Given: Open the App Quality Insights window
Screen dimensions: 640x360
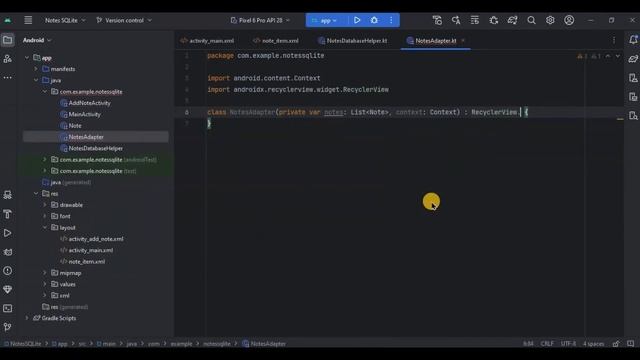Looking at the screenshot, I should click(x=7, y=289).
